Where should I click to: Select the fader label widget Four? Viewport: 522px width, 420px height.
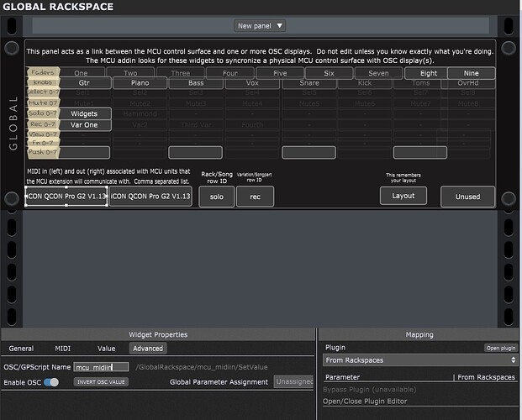(230, 72)
